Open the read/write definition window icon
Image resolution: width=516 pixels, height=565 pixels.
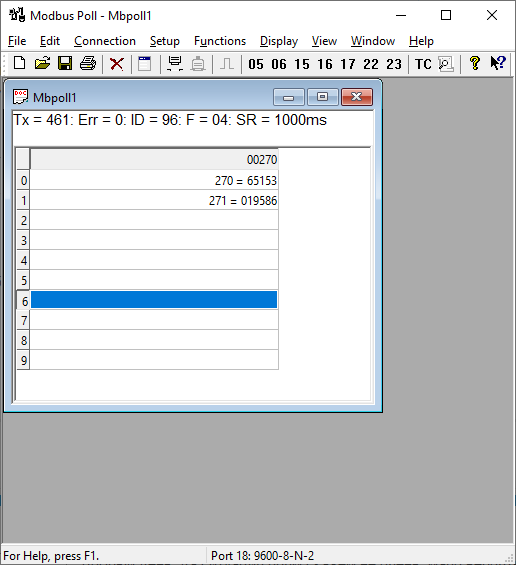(145, 64)
